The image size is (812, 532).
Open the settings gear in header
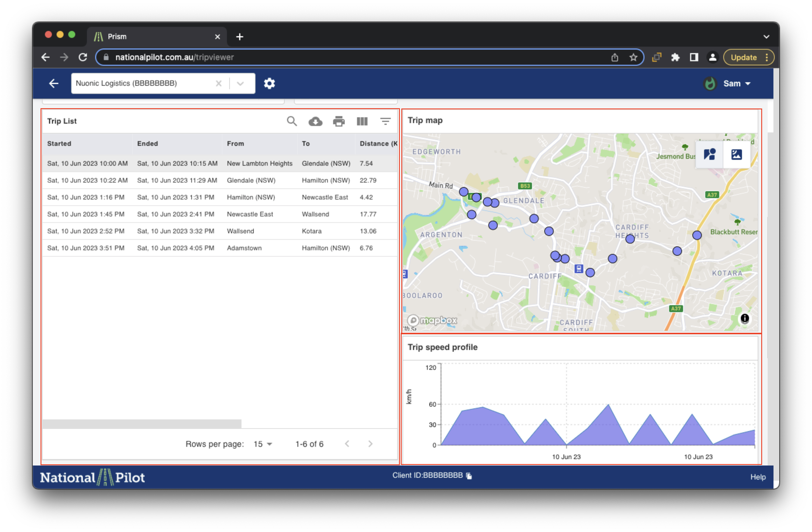click(269, 83)
